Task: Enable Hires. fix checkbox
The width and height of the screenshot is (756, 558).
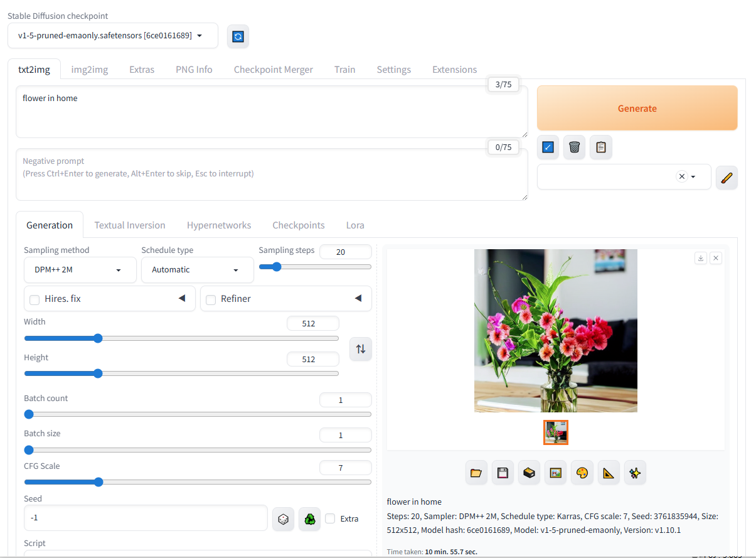Action: (x=35, y=299)
